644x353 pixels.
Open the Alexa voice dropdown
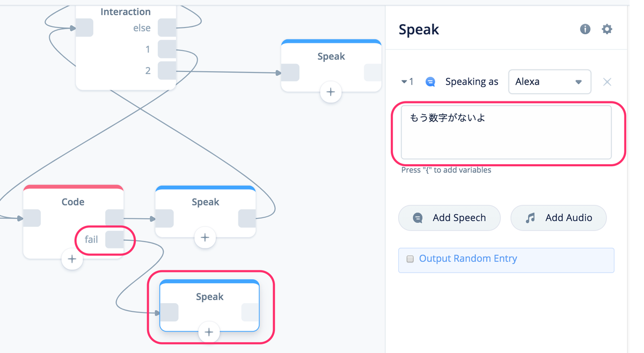550,82
